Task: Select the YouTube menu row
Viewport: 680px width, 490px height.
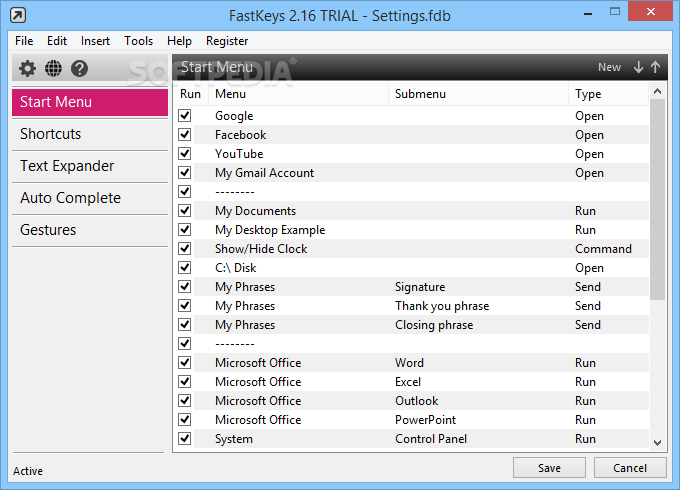Action: pos(411,154)
